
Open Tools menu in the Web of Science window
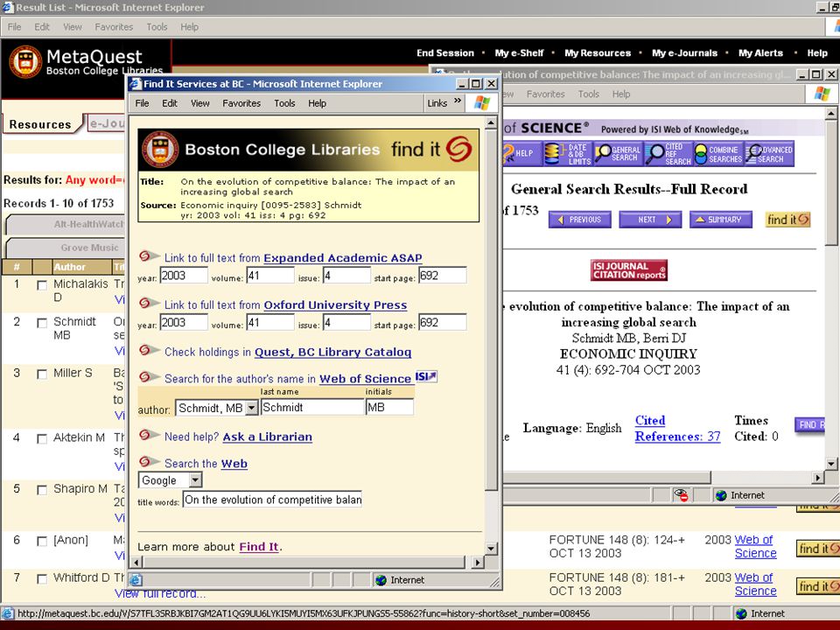588,94
